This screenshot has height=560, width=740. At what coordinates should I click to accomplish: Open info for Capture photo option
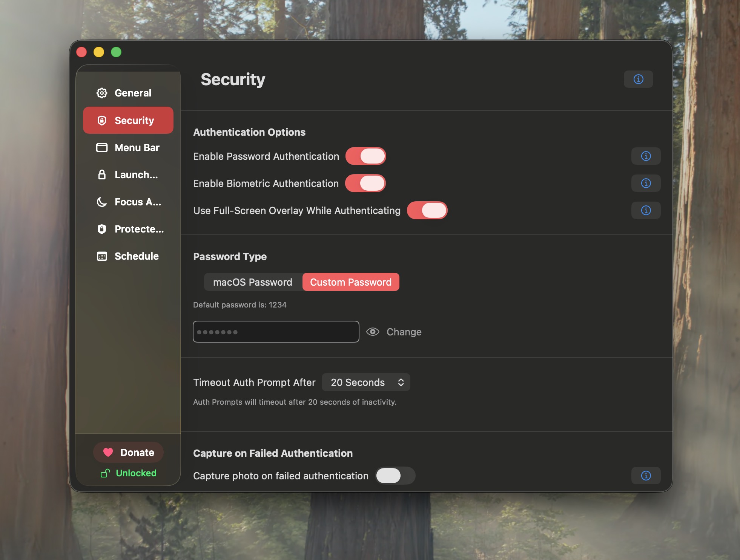click(646, 476)
